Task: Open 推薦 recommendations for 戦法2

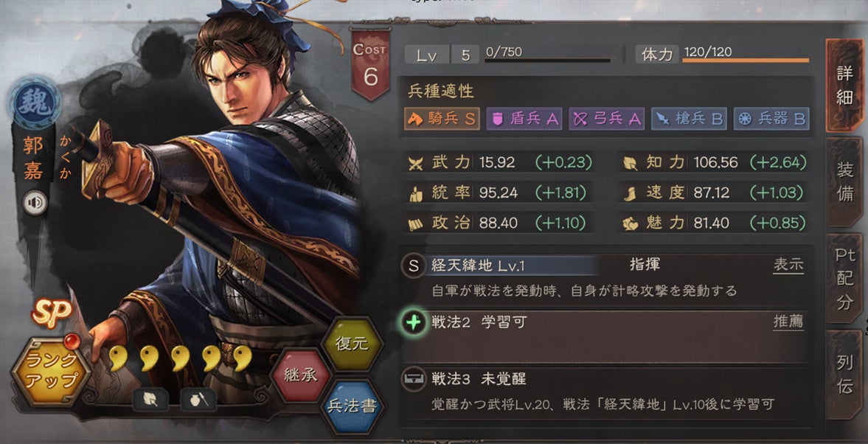Action: click(x=788, y=322)
